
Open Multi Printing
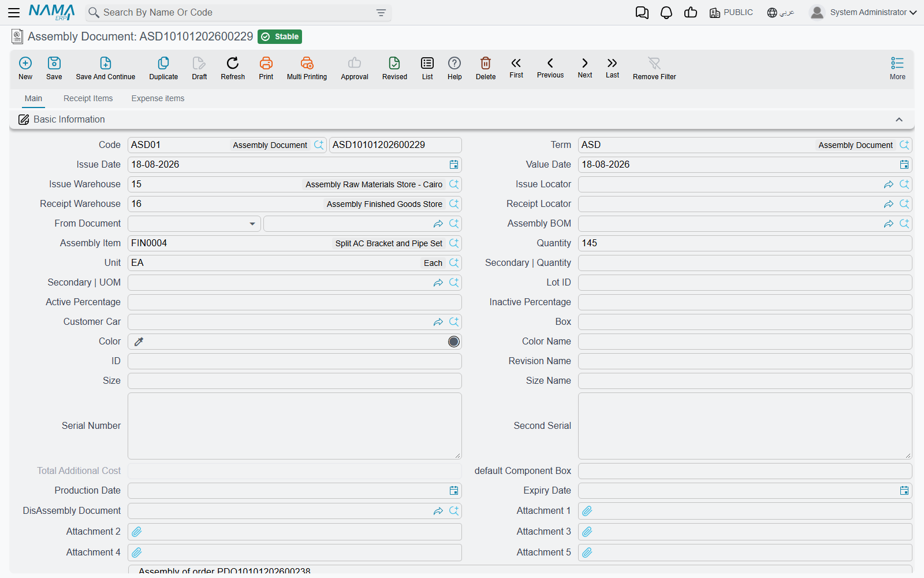click(x=307, y=68)
